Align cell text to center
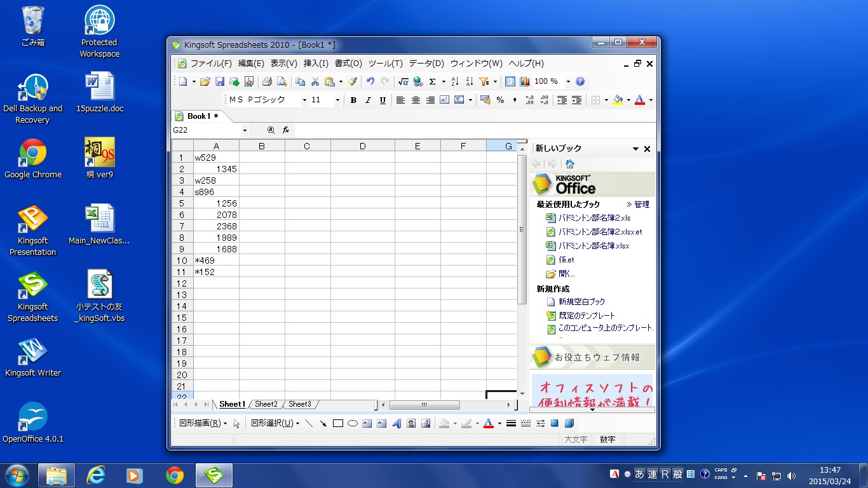The image size is (868, 488). coord(416,100)
